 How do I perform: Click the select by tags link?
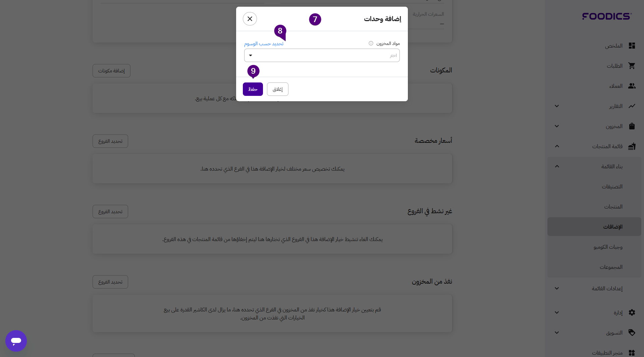point(264,44)
